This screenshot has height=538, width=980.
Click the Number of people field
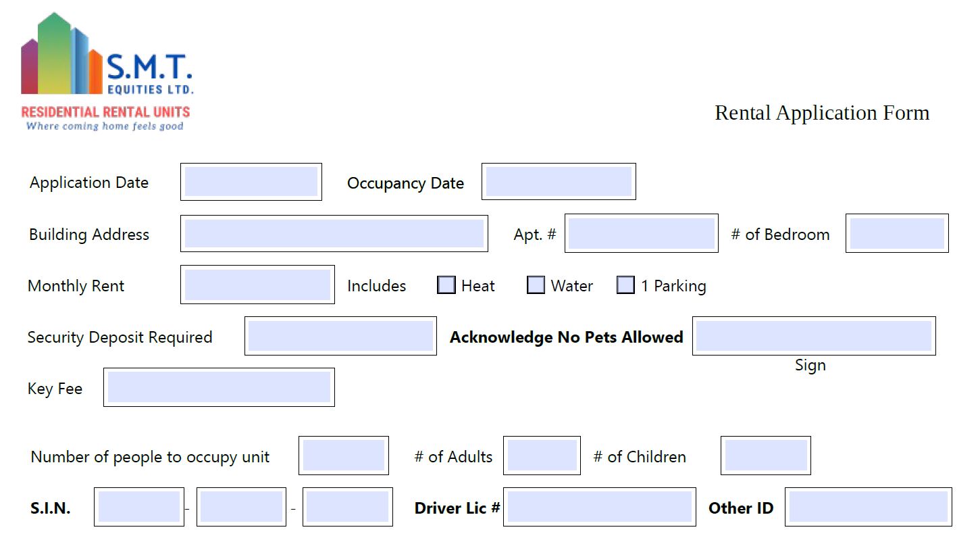pyautogui.click(x=344, y=456)
